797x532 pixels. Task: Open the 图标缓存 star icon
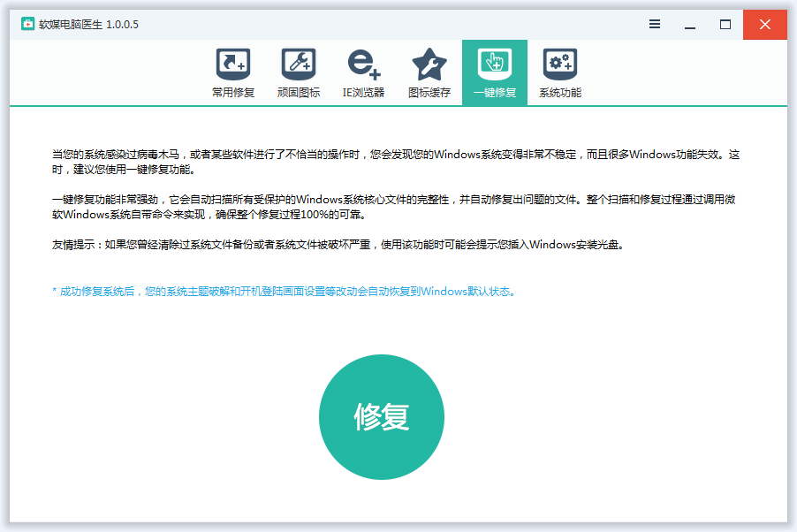click(x=429, y=65)
